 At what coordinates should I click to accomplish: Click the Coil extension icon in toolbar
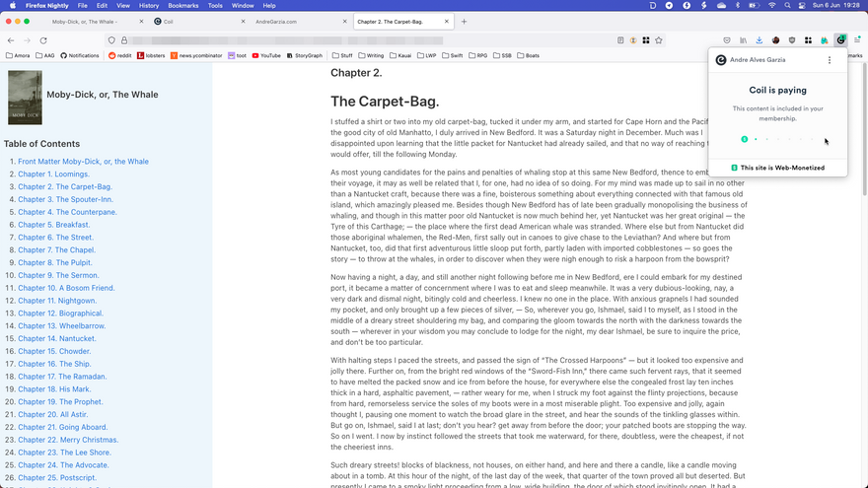(x=839, y=40)
